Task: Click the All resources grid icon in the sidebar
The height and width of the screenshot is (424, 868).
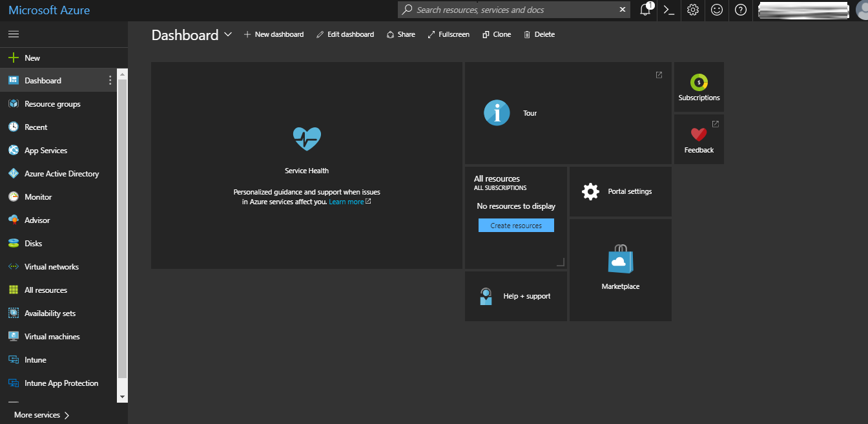Action: click(13, 290)
